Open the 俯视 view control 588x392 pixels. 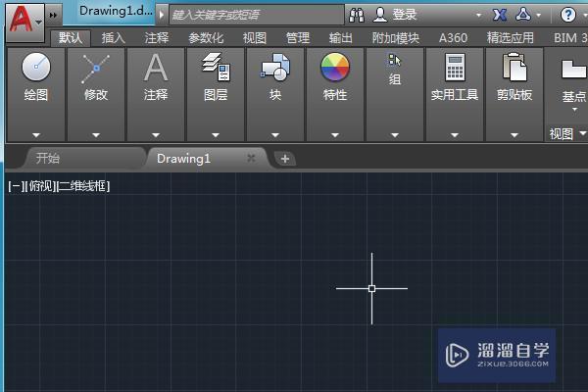(40, 186)
